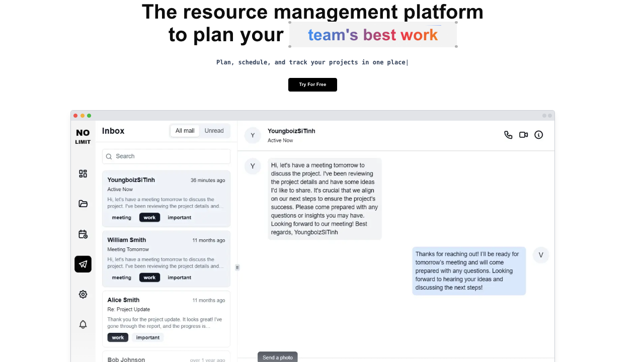Screen dimensions: 644x362
Task: Open the notifications bell icon
Action: pyautogui.click(x=83, y=324)
